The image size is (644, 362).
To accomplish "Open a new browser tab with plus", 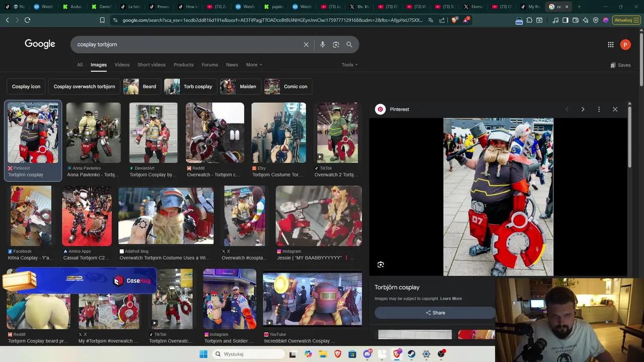I will pos(579,7).
